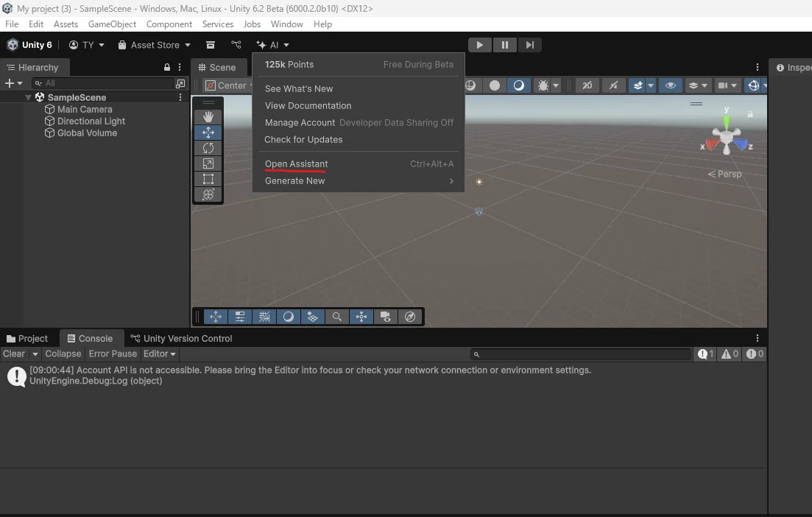Image resolution: width=812 pixels, height=517 pixels.
Task: Toggle the orientation gizmo lock icon
Action: (x=750, y=114)
